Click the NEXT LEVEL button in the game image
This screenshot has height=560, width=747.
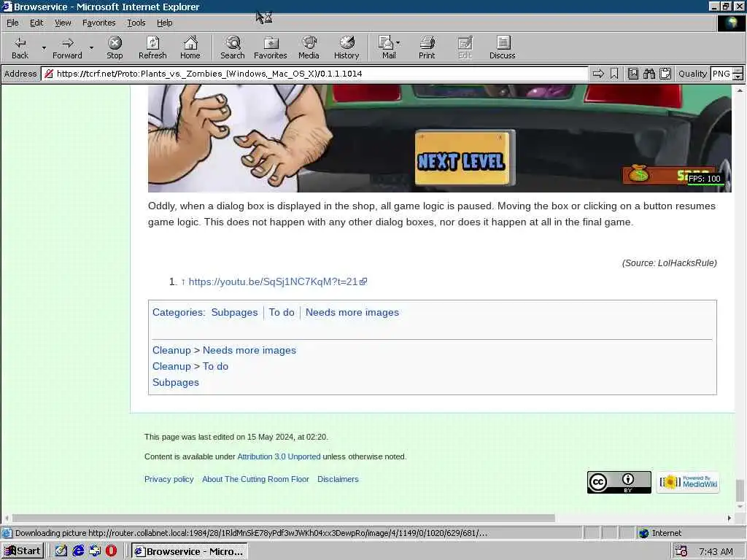point(461,160)
